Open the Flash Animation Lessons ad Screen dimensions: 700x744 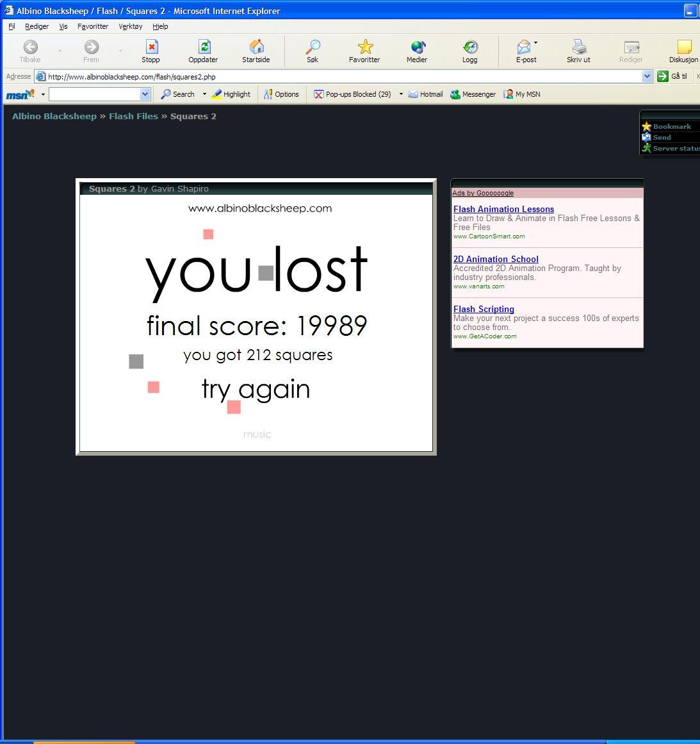click(x=503, y=210)
